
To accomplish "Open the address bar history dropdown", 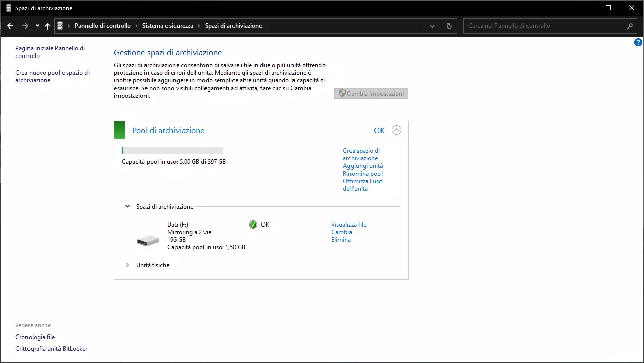I will 432,26.
